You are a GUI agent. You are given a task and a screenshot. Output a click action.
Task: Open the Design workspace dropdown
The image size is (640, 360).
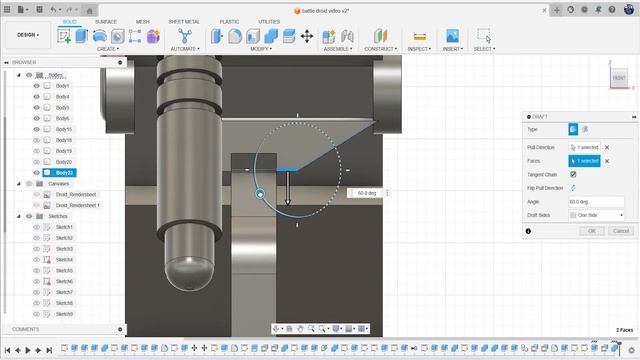coord(28,35)
